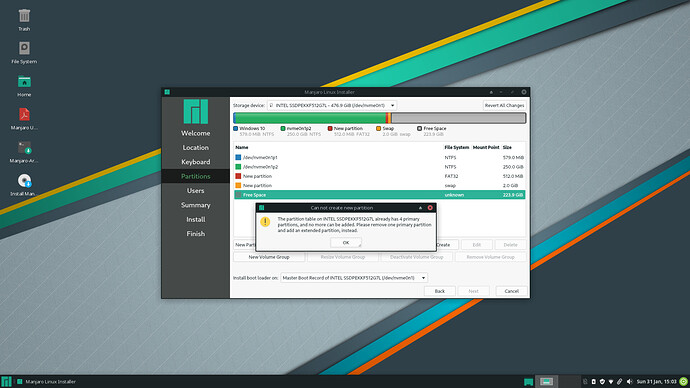Click the grey Free Space segment in partition bar
The image size is (690, 388).
tap(458, 118)
